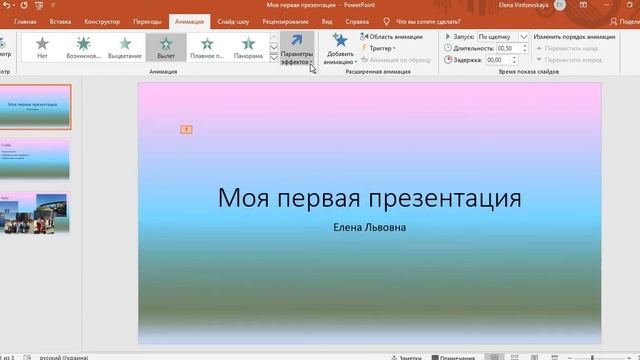
Task: Expand the animation gallery with the bottom arrow
Action: (274, 58)
